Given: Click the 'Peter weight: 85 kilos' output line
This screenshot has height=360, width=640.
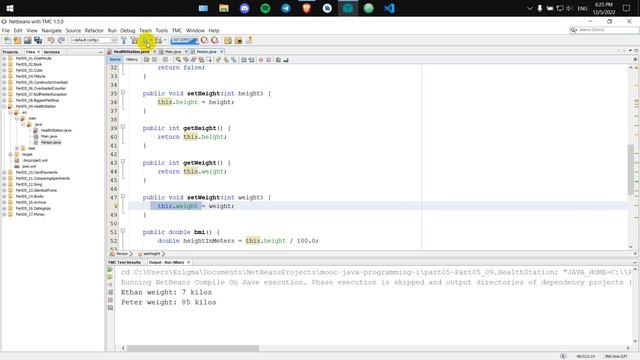Looking at the screenshot, I should point(168,302).
